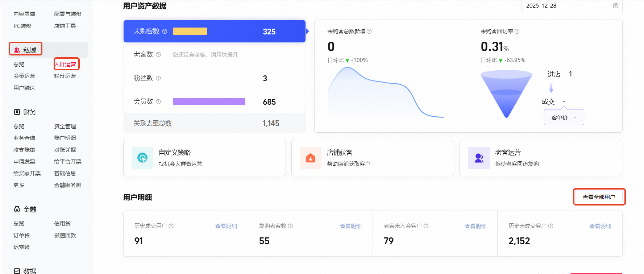Open 申请发票 under 财务

24,162
